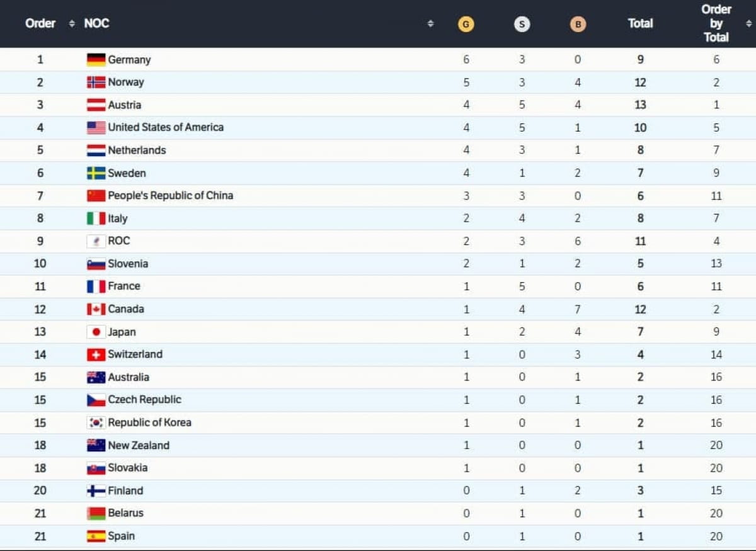This screenshot has height=551, width=756.
Task: Click the Canada flag icon
Action: [x=96, y=309]
